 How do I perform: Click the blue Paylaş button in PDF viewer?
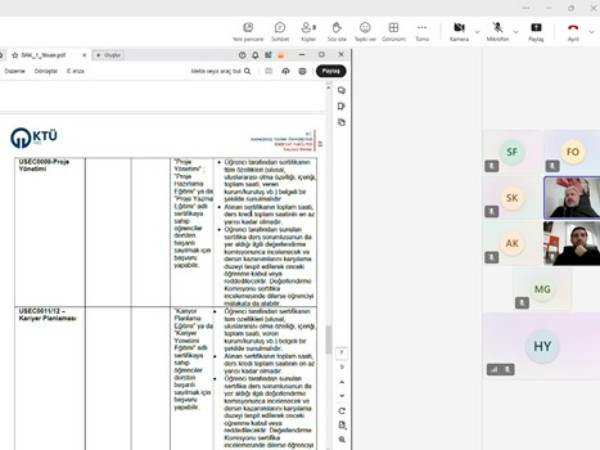331,71
